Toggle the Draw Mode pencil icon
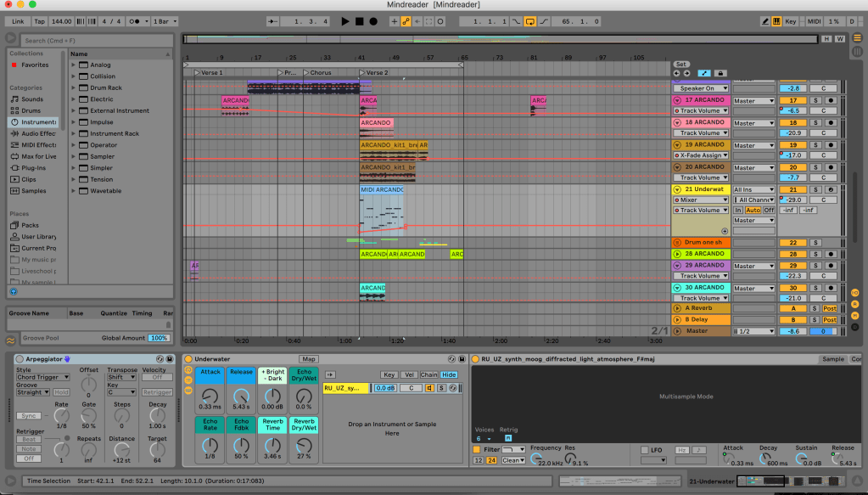This screenshot has width=868, height=495. [x=765, y=21]
